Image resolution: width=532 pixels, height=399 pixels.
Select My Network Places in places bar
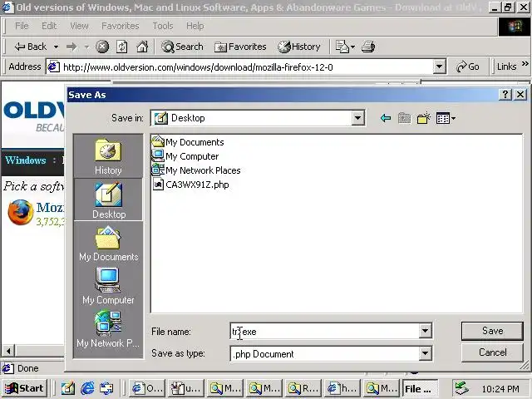[x=109, y=329]
